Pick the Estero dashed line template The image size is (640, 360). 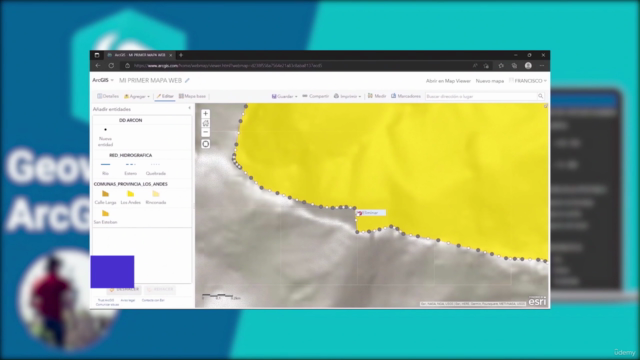[131, 168]
